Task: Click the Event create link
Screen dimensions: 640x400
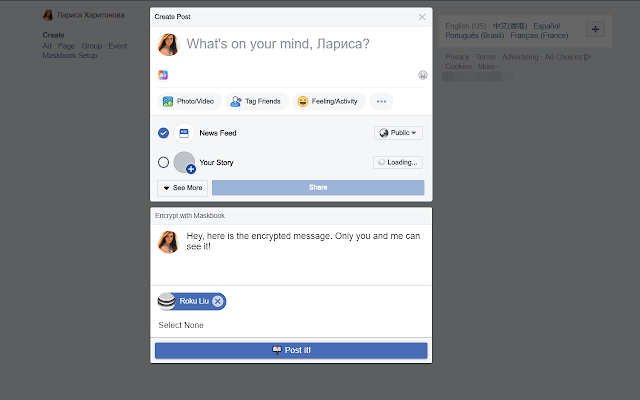Action: tap(118, 46)
